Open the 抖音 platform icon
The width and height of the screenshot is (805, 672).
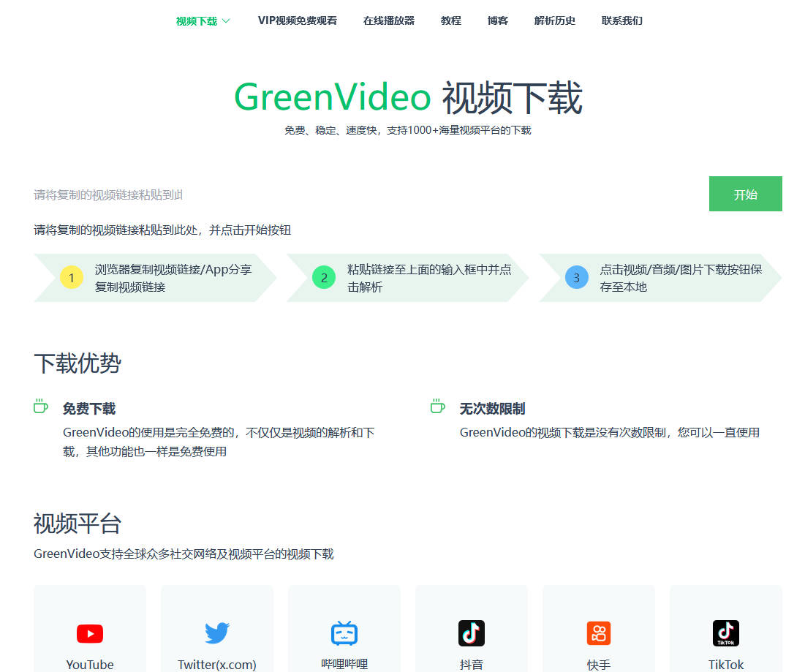pyautogui.click(x=471, y=633)
